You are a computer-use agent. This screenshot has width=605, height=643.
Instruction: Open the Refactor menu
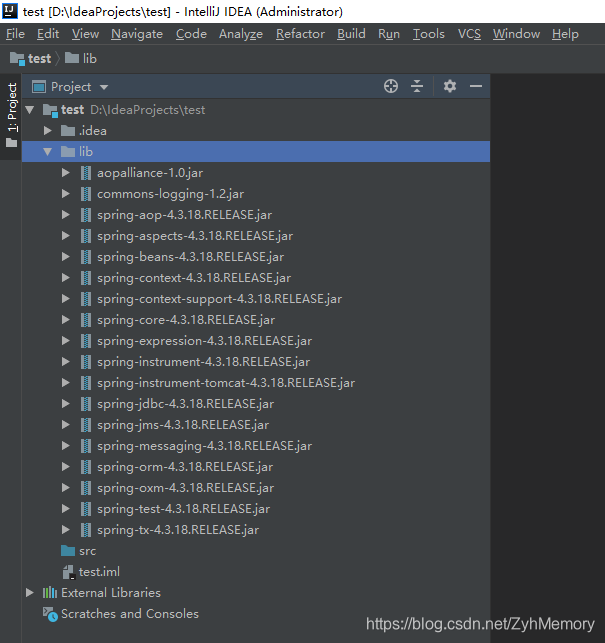click(x=300, y=34)
